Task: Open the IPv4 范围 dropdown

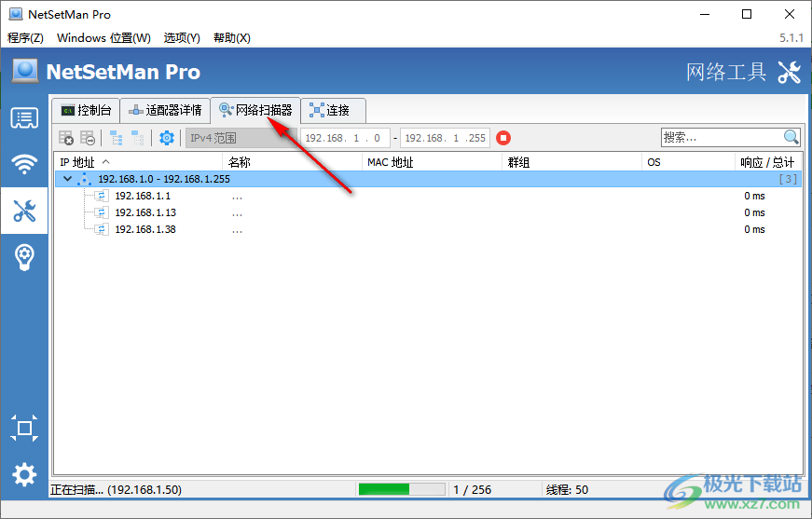Action: pyautogui.click(x=241, y=138)
